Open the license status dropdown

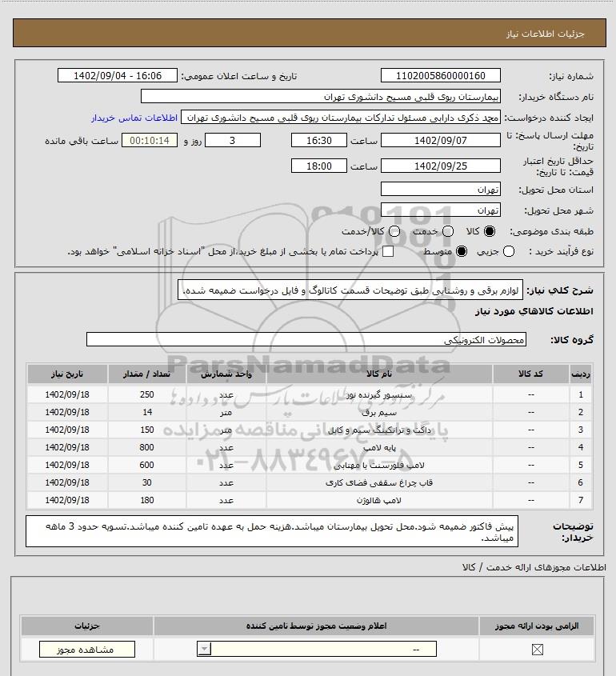tap(317, 649)
